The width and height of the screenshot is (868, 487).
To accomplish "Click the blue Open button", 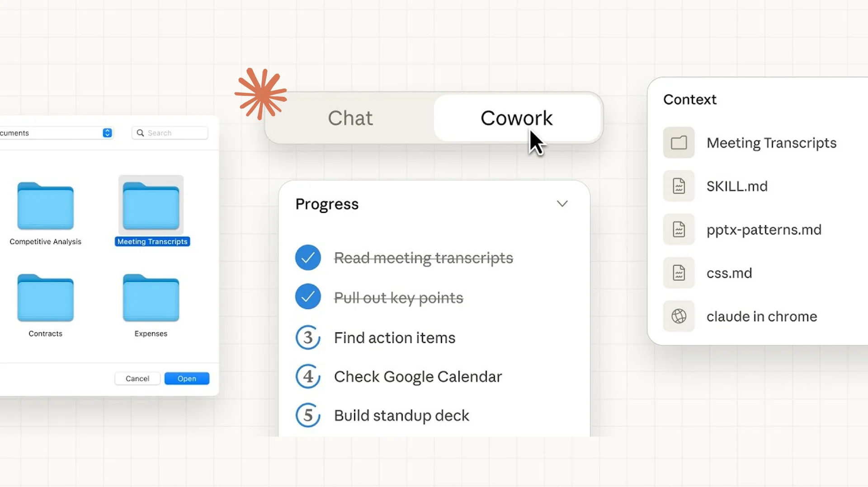I will [x=187, y=379].
